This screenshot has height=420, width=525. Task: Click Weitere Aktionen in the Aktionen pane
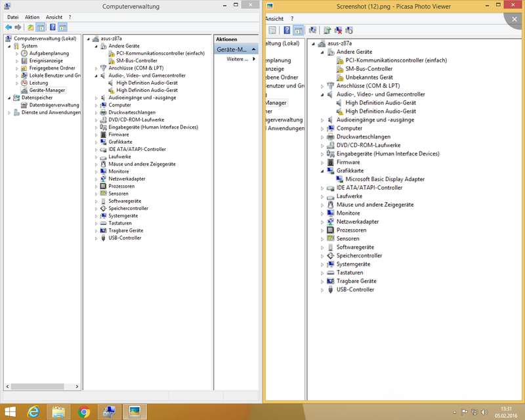tap(237, 59)
